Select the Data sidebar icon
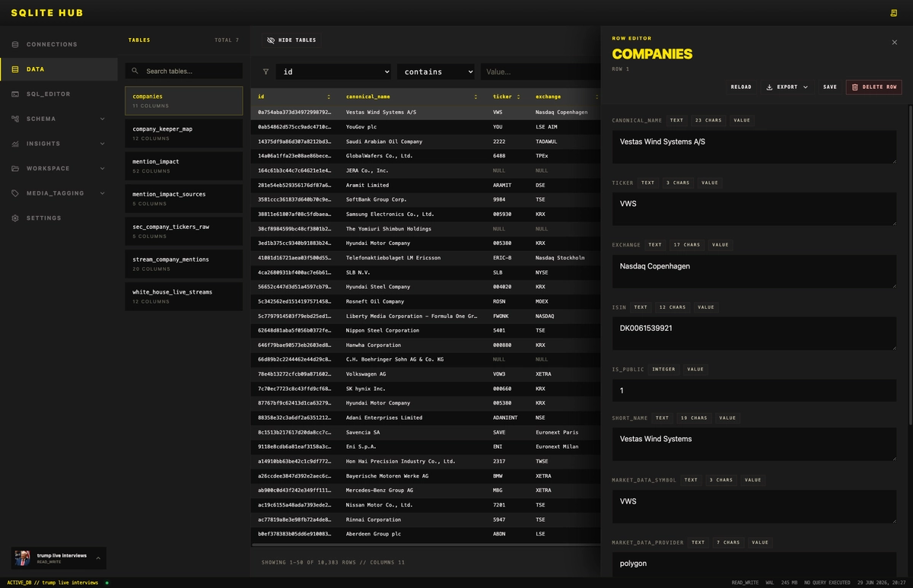Screen dimensions: 913x588 point(15,69)
